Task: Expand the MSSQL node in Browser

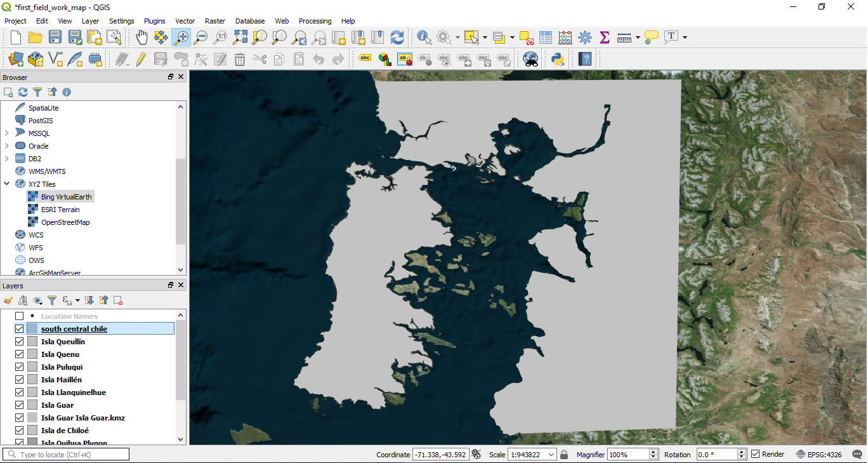Action: point(6,133)
